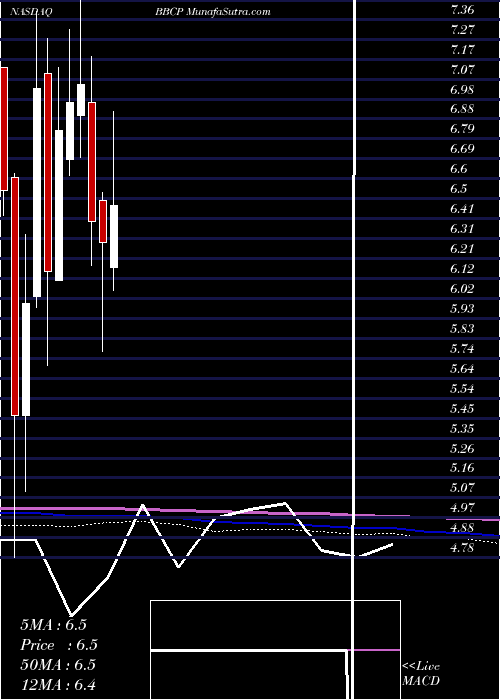Select the 5.64 price axis label
500x700 pixels.
tap(462, 369)
